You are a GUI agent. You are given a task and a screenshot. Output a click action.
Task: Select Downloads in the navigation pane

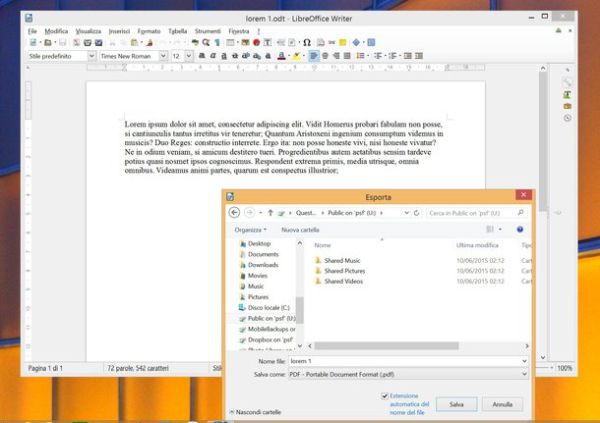tap(263, 265)
